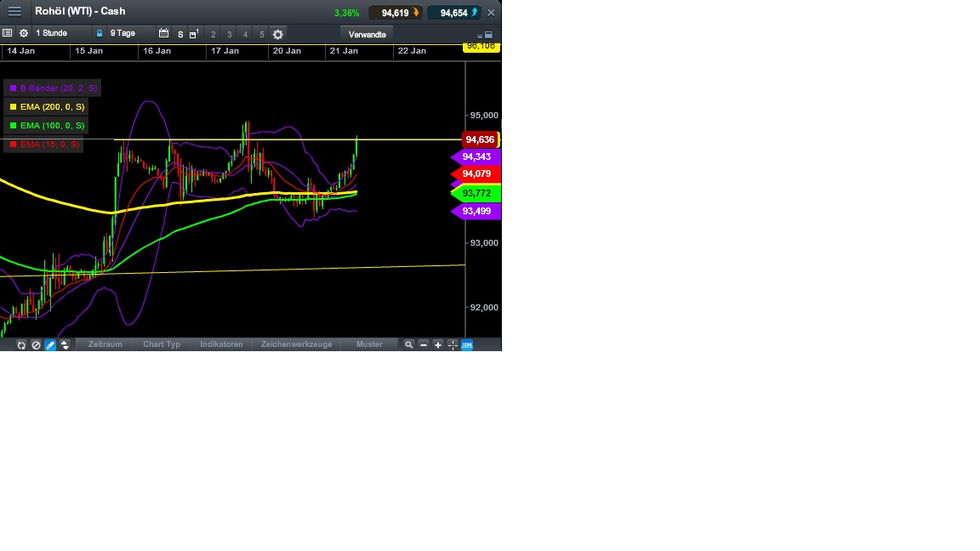
Task: Click the refresh chart icon
Action: click(x=20, y=344)
